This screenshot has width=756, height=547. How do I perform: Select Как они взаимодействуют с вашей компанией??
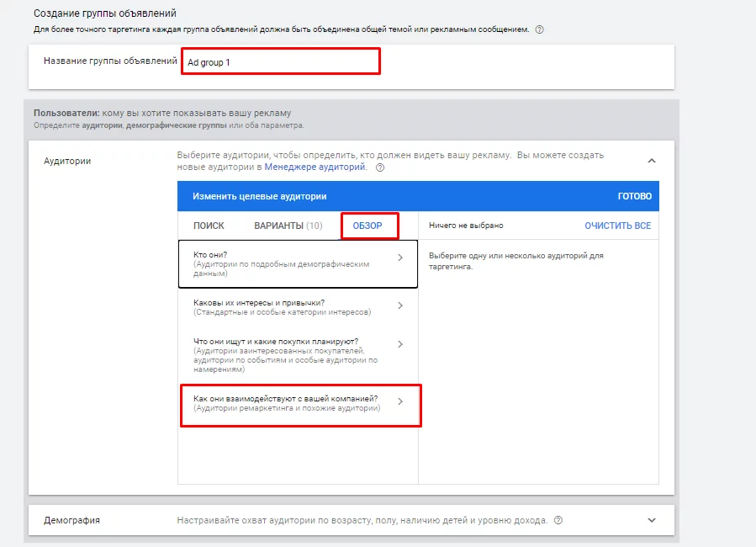point(301,406)
